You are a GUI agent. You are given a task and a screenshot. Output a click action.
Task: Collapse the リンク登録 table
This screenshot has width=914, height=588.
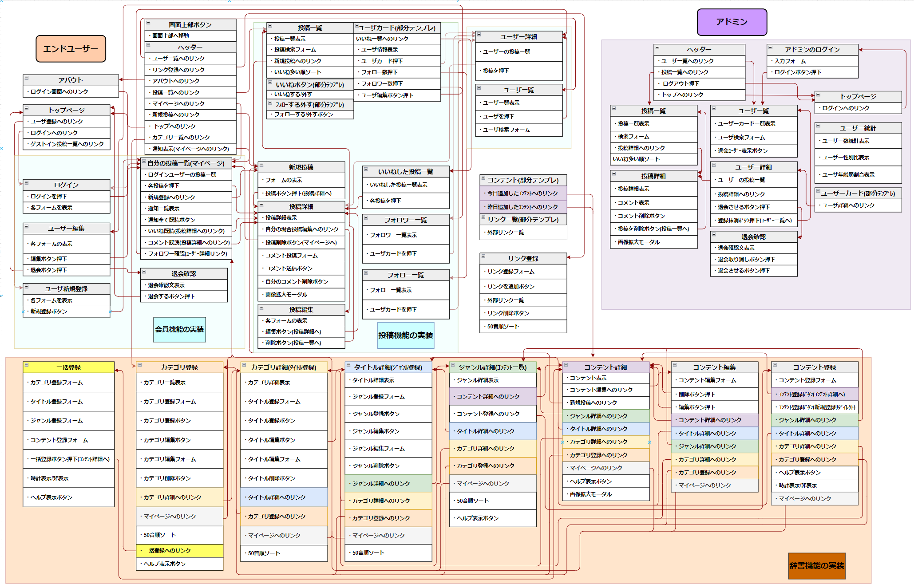483,256
